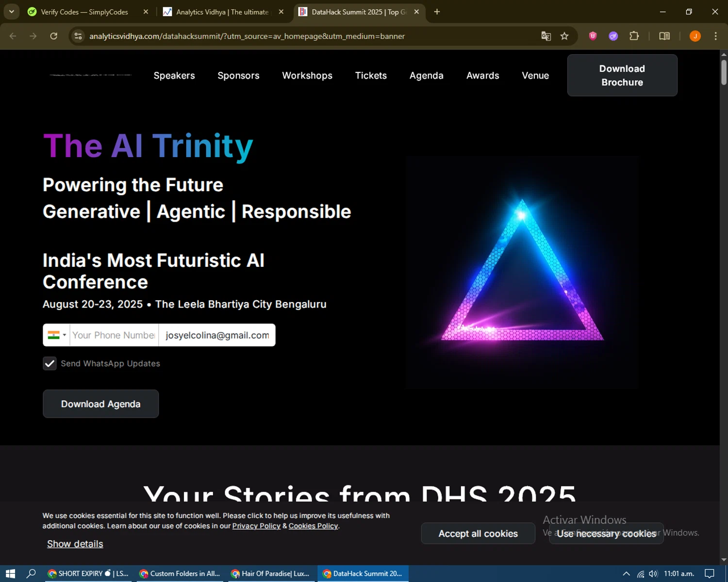This screenshot has width=728, height=582.
Task: Open the Sponsors nav item
Action: click(238, 76)
